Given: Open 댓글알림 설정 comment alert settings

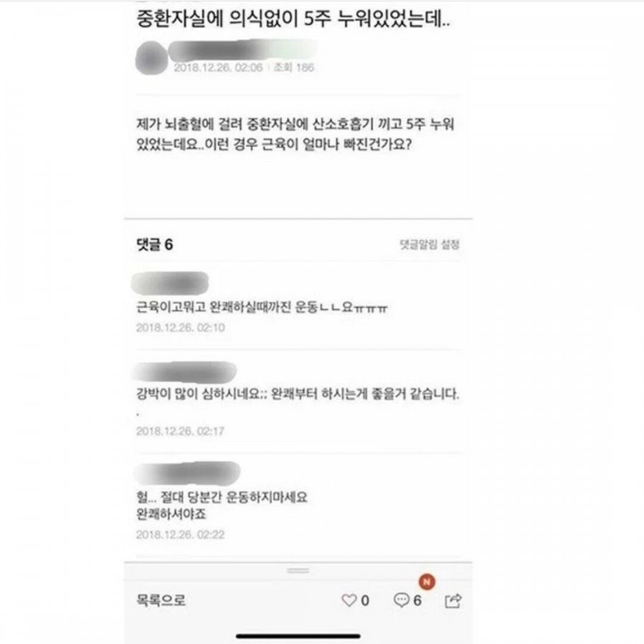Looking at the screenshot, I should (x=429, y=245).
